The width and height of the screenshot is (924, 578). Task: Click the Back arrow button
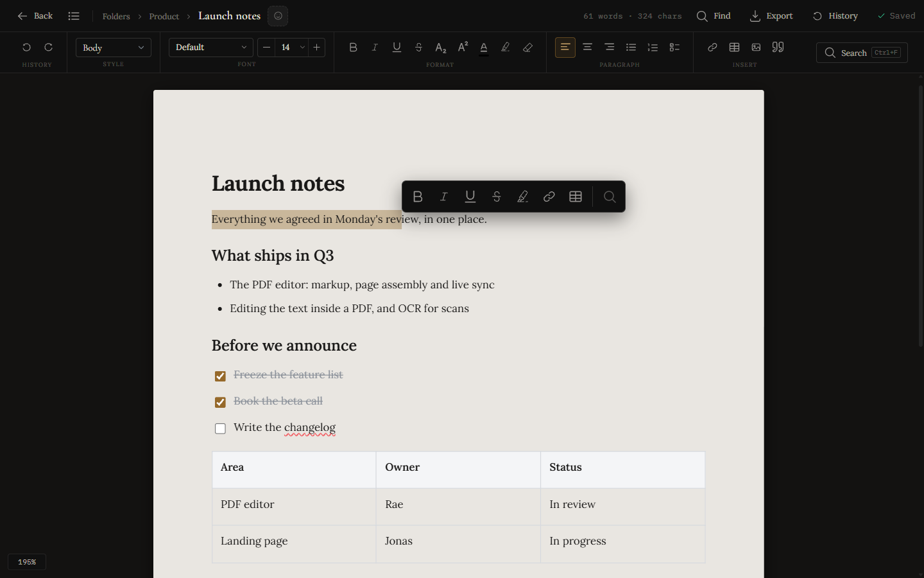point(35,16)
